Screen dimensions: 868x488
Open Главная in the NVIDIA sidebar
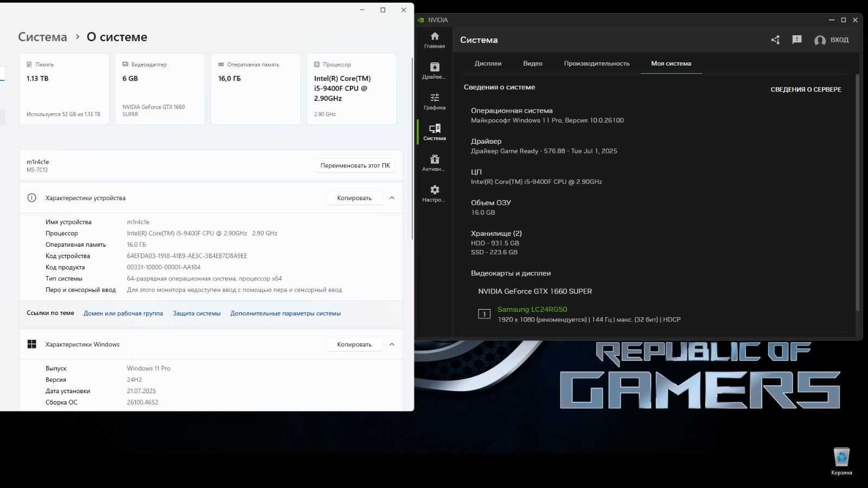pyautogui.click(x=435, y=40)
